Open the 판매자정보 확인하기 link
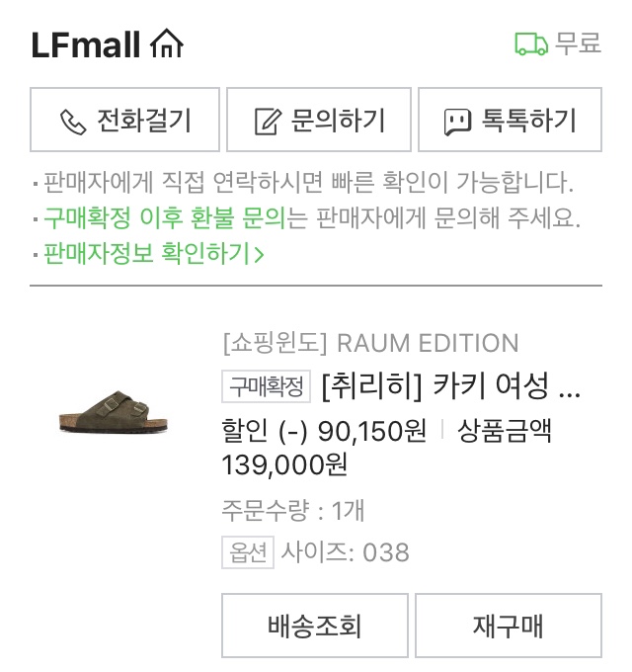632x672 pixels. coord(146,254)
